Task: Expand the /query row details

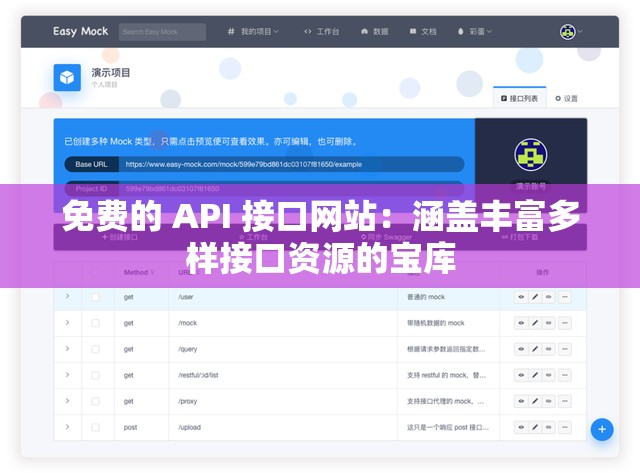Action: point(67,349)
